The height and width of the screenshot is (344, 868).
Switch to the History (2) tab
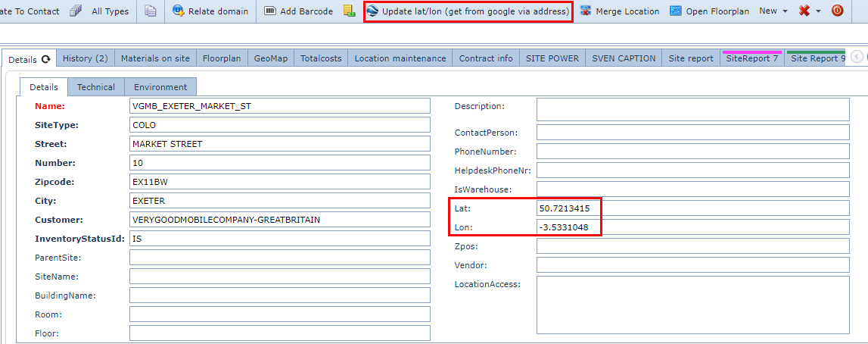point(85,58)
